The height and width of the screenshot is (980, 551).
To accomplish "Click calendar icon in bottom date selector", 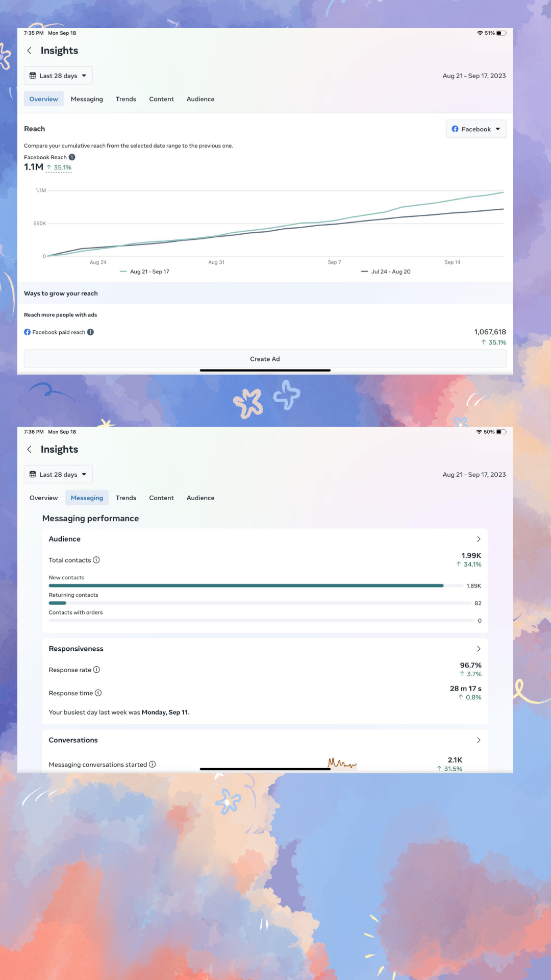I will (x=33, y=474).
